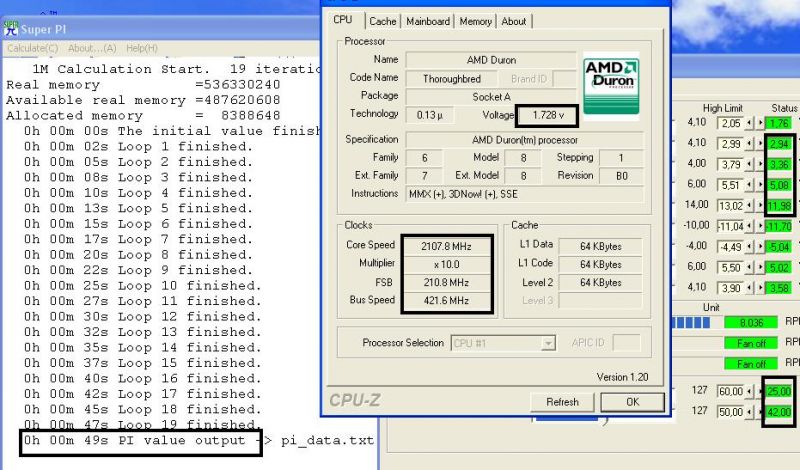The height and width of the screenshot is (470, 800).
Task: Increase the 13,02 high limit value
Action: [x=760, y=206]
